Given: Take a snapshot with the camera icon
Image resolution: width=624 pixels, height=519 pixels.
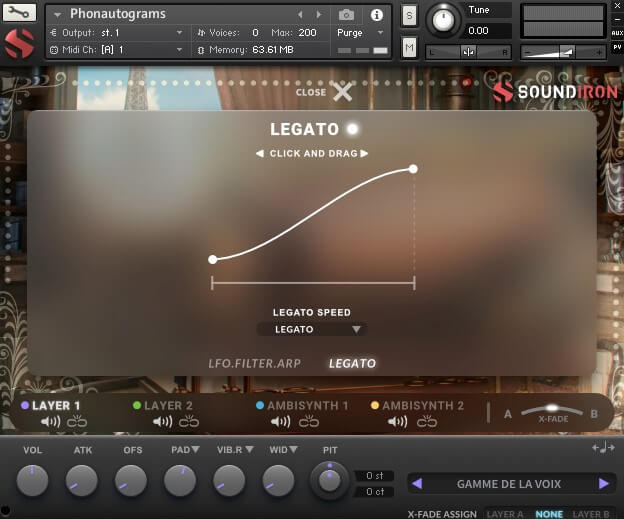Looking at the screenshot, I should (346, 15).
